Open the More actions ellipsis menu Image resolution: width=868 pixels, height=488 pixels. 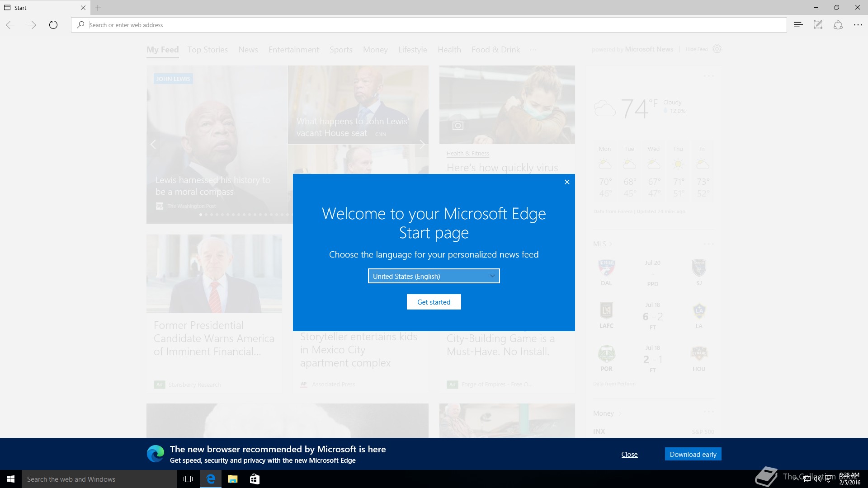click(858, 25)
